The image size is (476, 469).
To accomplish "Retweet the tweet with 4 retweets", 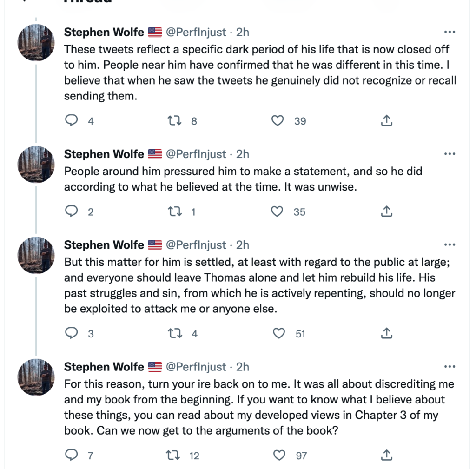I will click(x=175, y=333).
